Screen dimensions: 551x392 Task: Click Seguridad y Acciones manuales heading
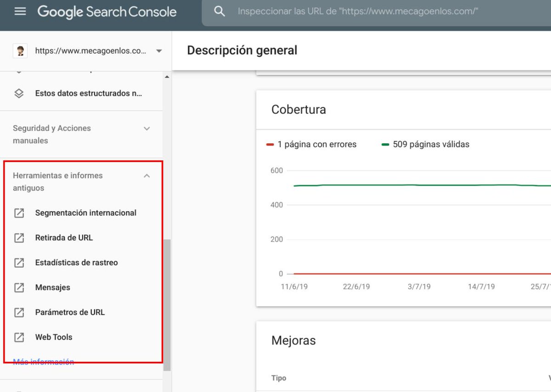(x=52, y=134)
